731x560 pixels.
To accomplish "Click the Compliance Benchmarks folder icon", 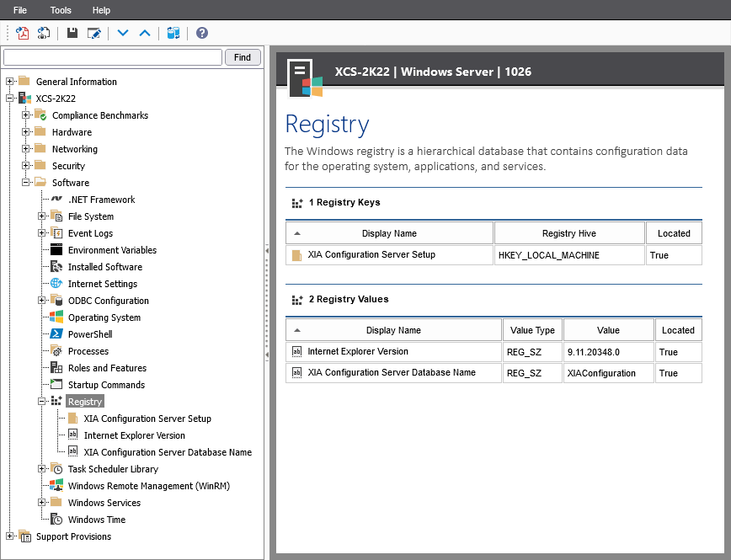I will [x=40, y=115].
